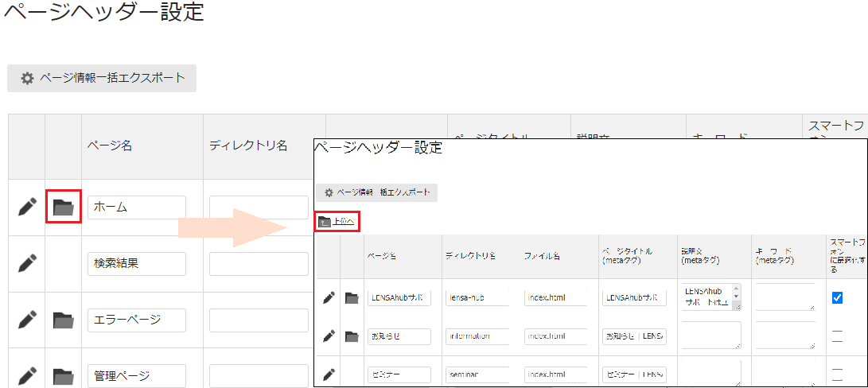Click the pencil edit icon for エラーページ
The width and height of the screenshot is (868, 388).
pos(27,320)
